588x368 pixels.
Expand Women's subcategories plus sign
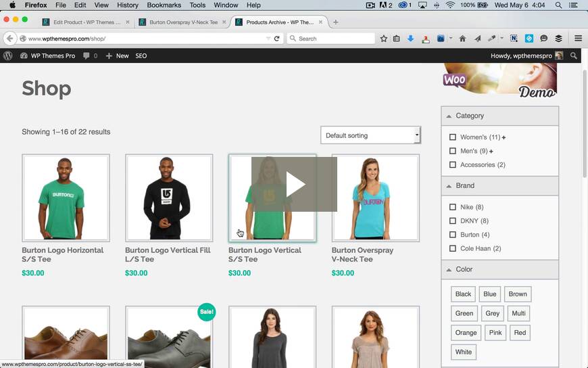coord(504,137)
